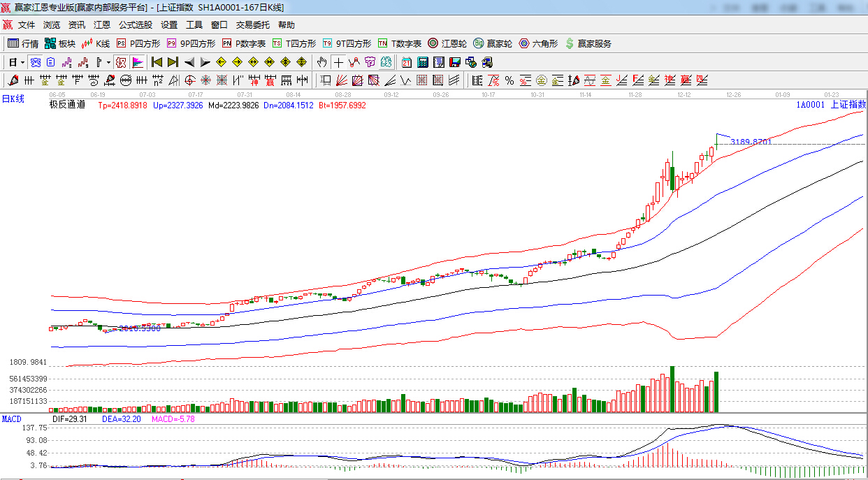Toggle the 极 channel indicator button

[x=120, y=62]
